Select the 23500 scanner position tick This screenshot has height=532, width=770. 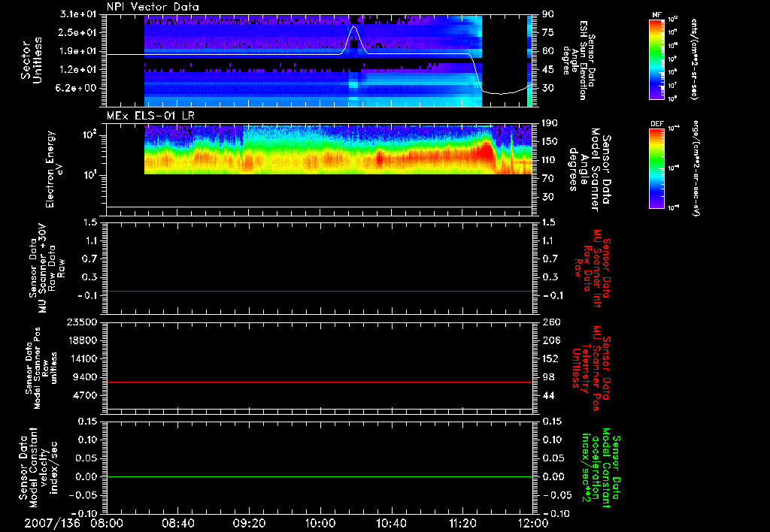[82, 322]
